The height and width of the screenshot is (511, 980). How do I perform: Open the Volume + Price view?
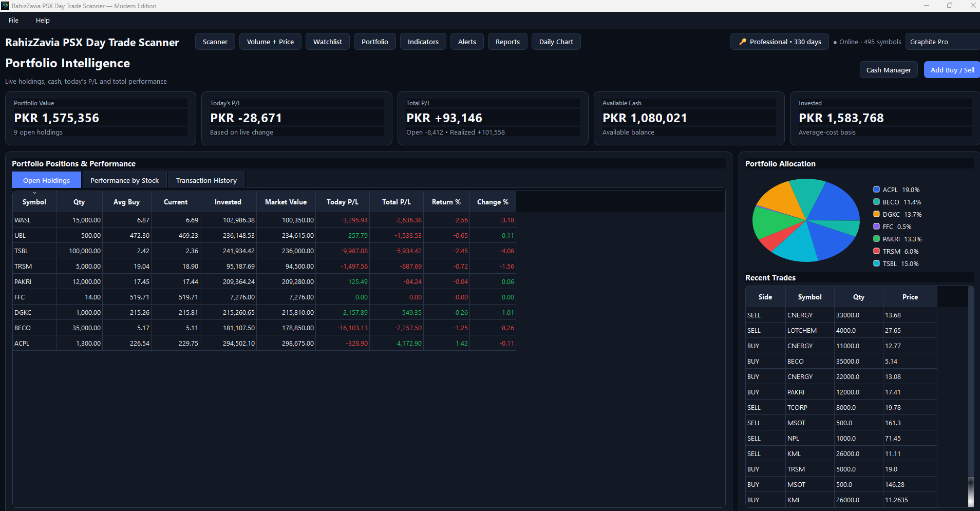270,42
